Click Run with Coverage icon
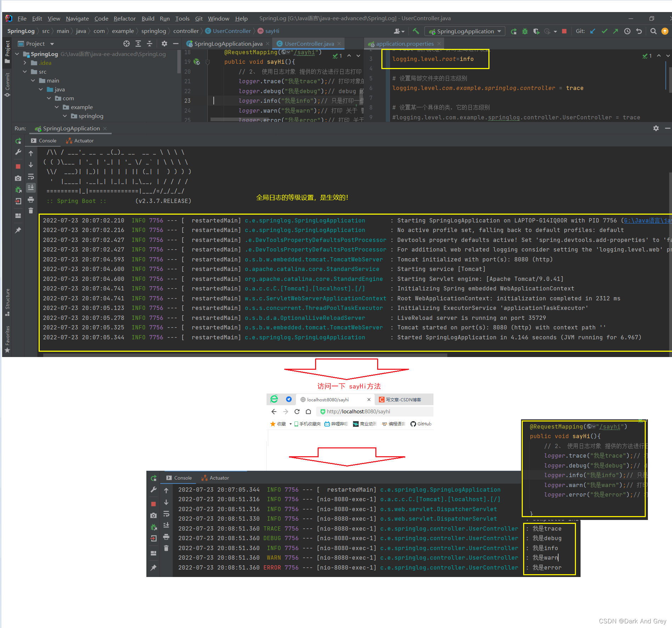The image size is (672, 628). coord(536,31)
